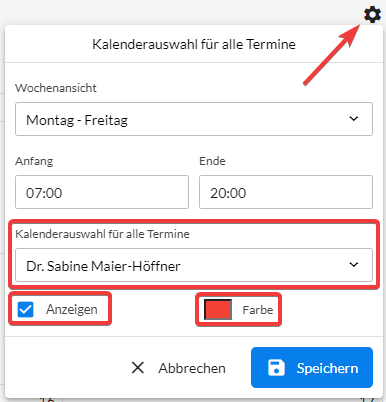This screenshot has height=402, width=386.
Task: Click the Farbe label next to the swatch
Action: click(258, 310)
